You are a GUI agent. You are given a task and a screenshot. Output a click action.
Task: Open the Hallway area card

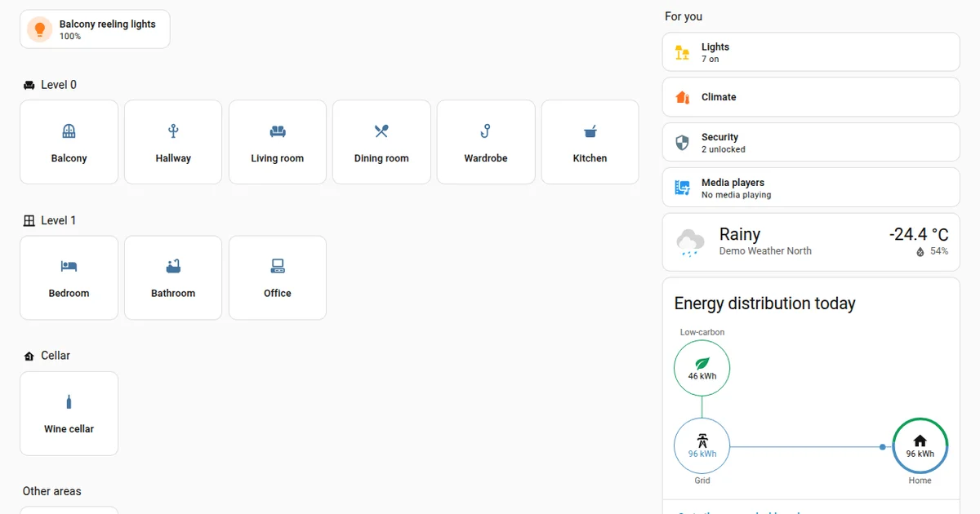pyautogui.click(x=173, y=142)
